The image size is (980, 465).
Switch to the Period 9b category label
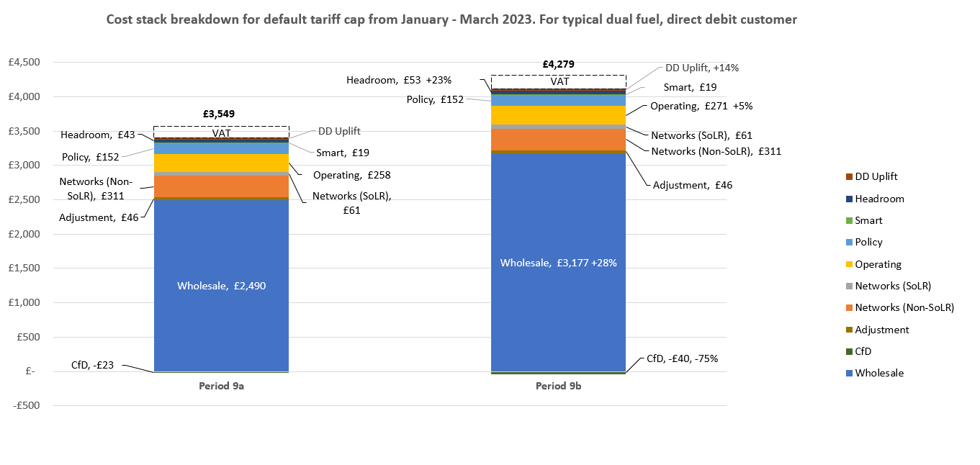559,386
